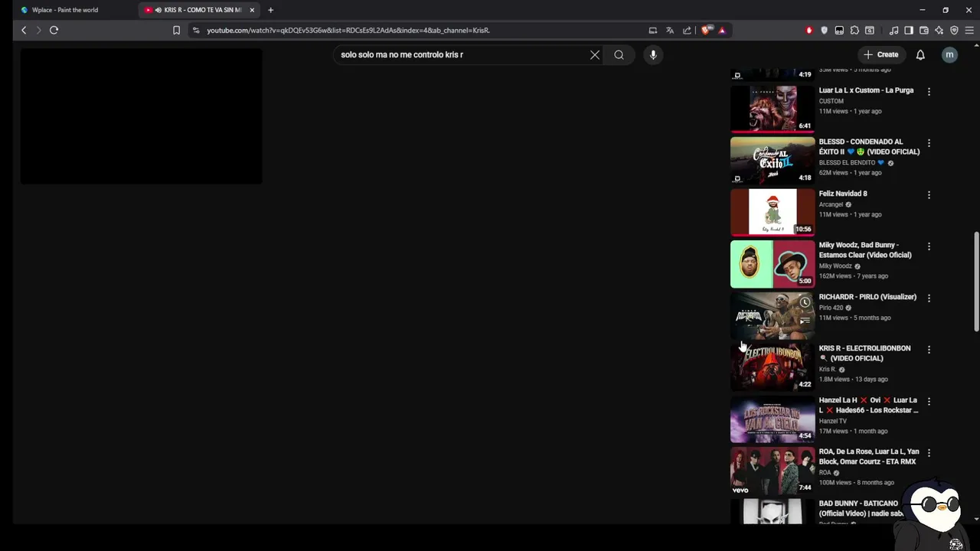Open the browser hamburger main menu
Screen dimensions: 980x551
[969, 30]
